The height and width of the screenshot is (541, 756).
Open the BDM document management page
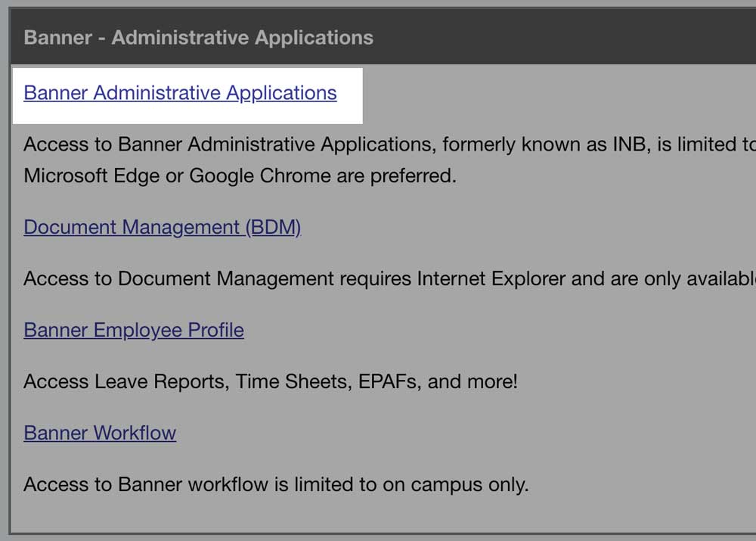[x=163, y=227]
